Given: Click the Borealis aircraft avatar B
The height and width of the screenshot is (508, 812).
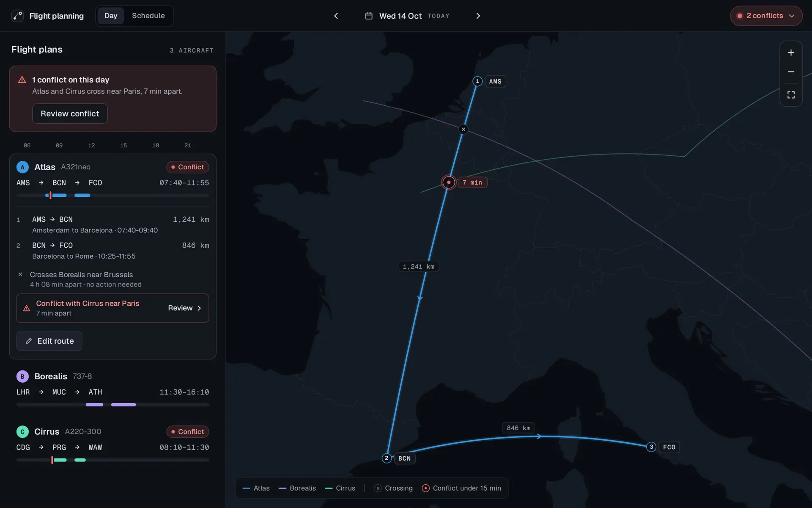Looking at the screenshot, I should 22,376.
